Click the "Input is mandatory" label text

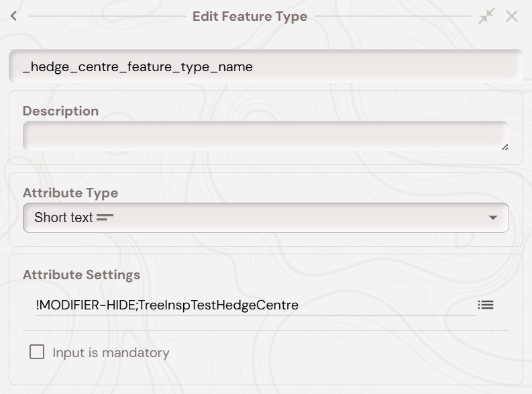[111, 352]
